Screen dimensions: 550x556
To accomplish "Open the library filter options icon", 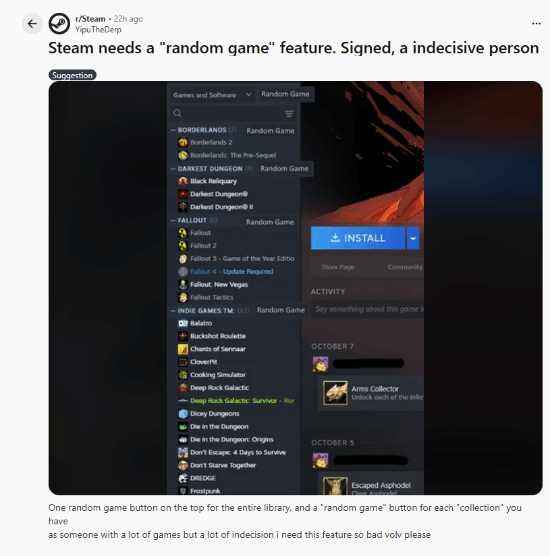I will click(x=289, y=113).
